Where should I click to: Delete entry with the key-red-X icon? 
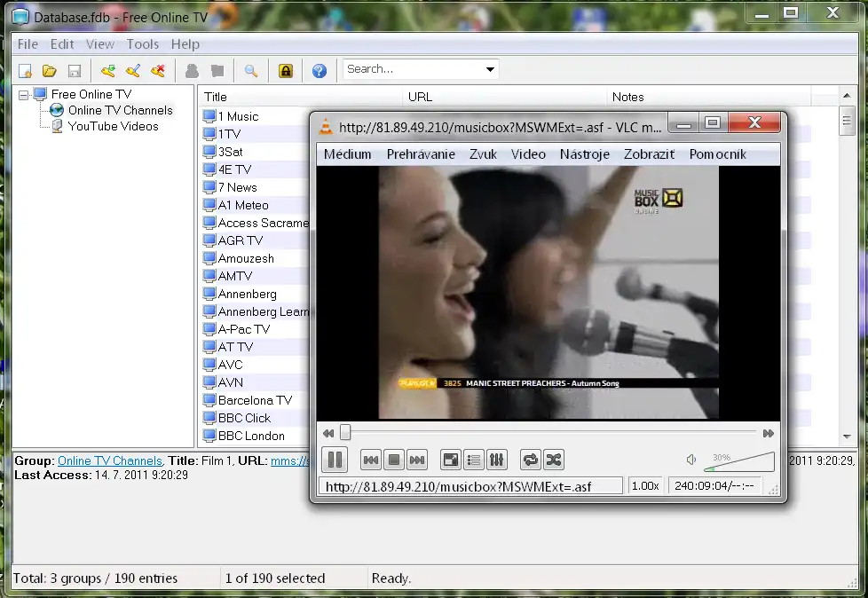tap(158, 71)
